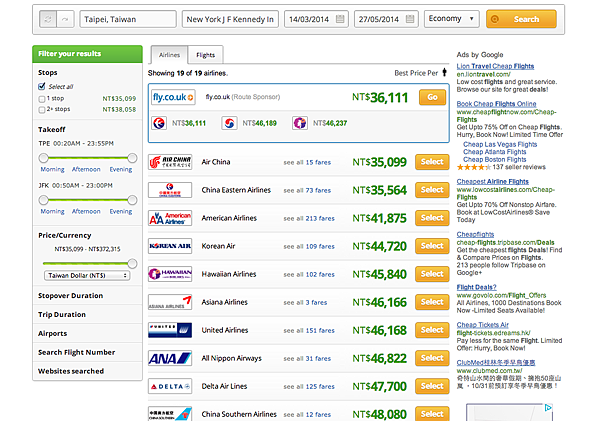
Task: Select the Air China fare
Action: tap(432, 162)
